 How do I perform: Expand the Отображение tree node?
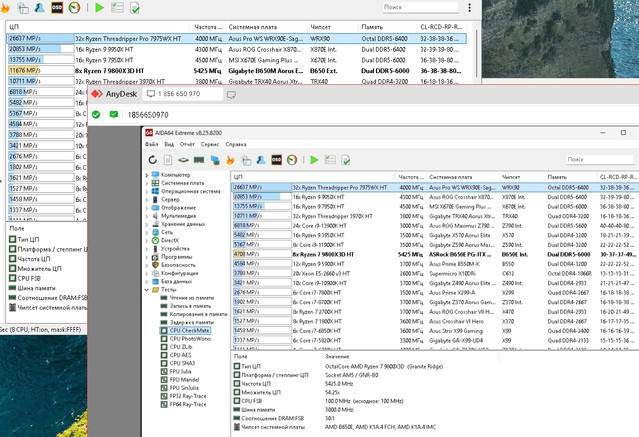147,207
